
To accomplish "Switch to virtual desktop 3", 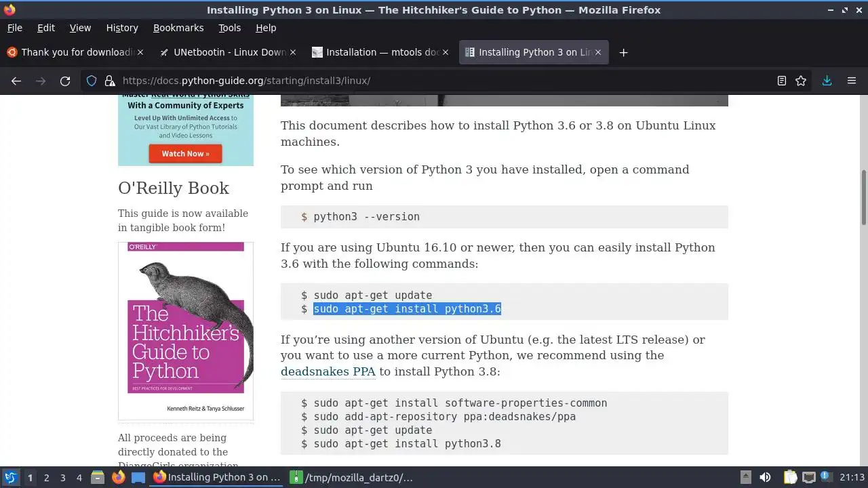I will [x=62, y=477].
